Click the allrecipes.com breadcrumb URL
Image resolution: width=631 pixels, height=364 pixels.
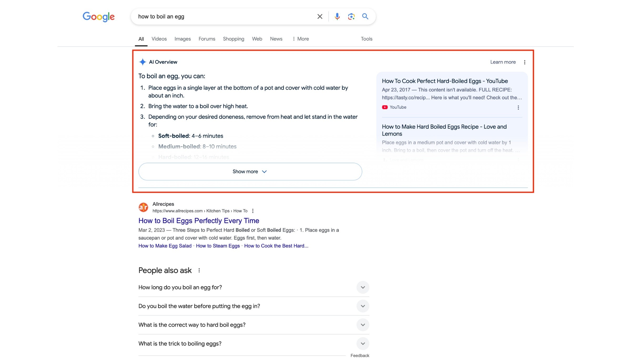tap(200, 211)
